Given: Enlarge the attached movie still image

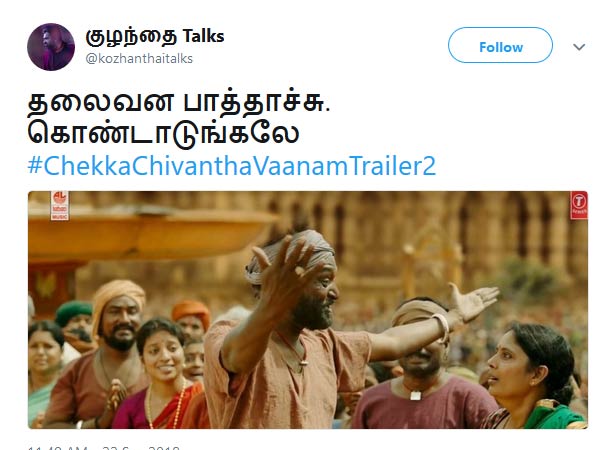Looking at the screenshot, I should click(308, 310).
